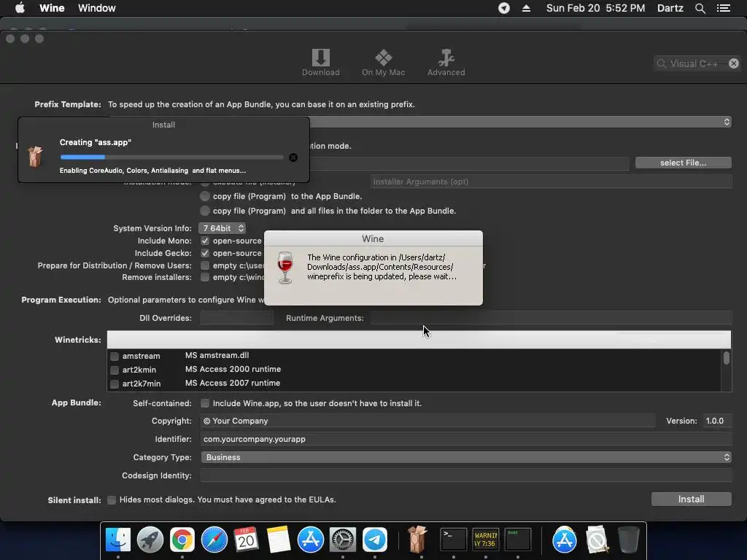
Task: Open System Preferences from the Dock
Action: pyautogui.click(x=343, y=540)
